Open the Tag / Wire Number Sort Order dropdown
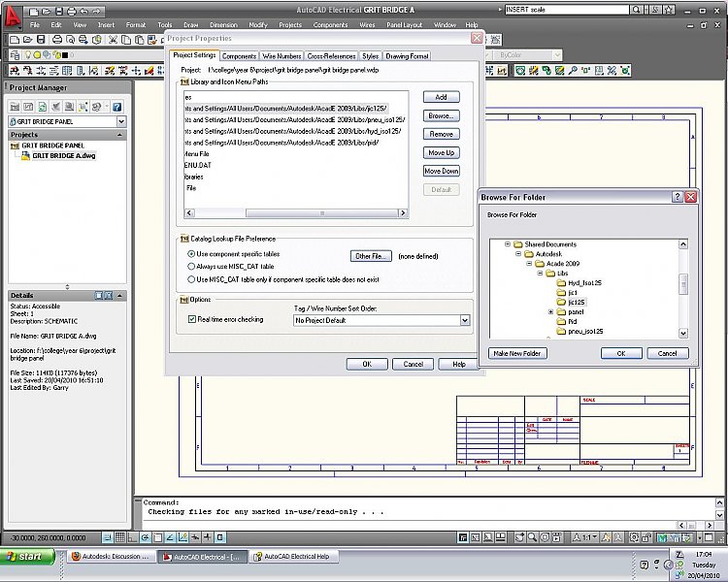 tap(464, 320)
